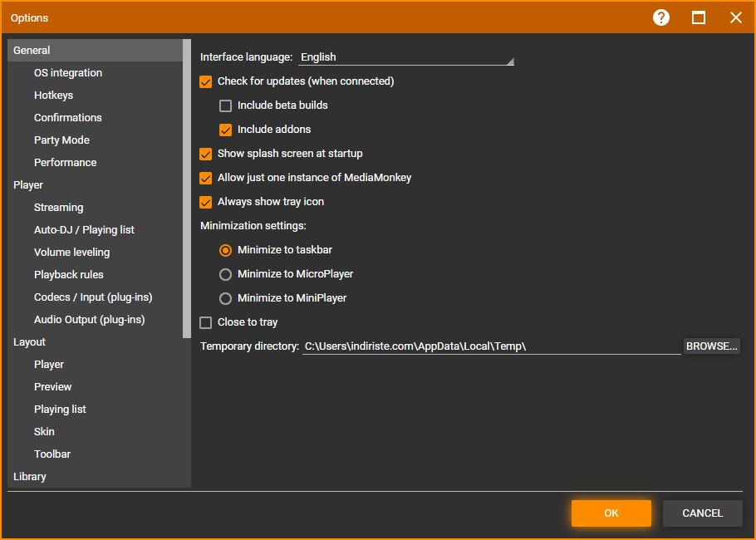Open Hotkeys settings page
Screen dimensions: 756x540
53,95
